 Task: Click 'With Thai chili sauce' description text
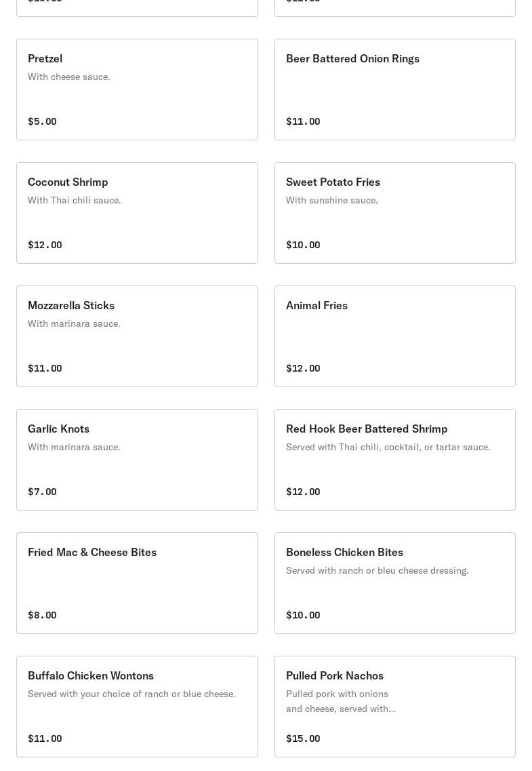(x=74, y=200)
